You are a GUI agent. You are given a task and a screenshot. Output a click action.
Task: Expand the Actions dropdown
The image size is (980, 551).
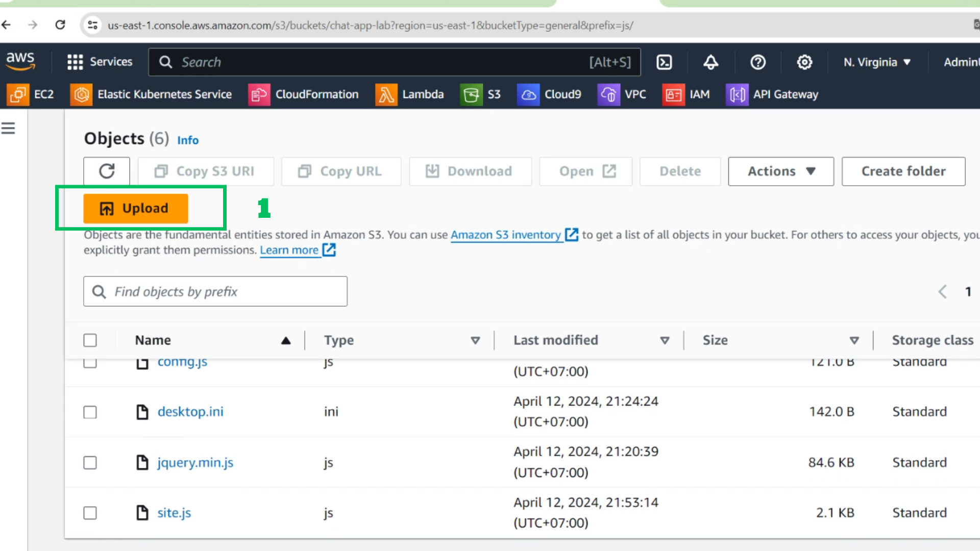[781, 171]
